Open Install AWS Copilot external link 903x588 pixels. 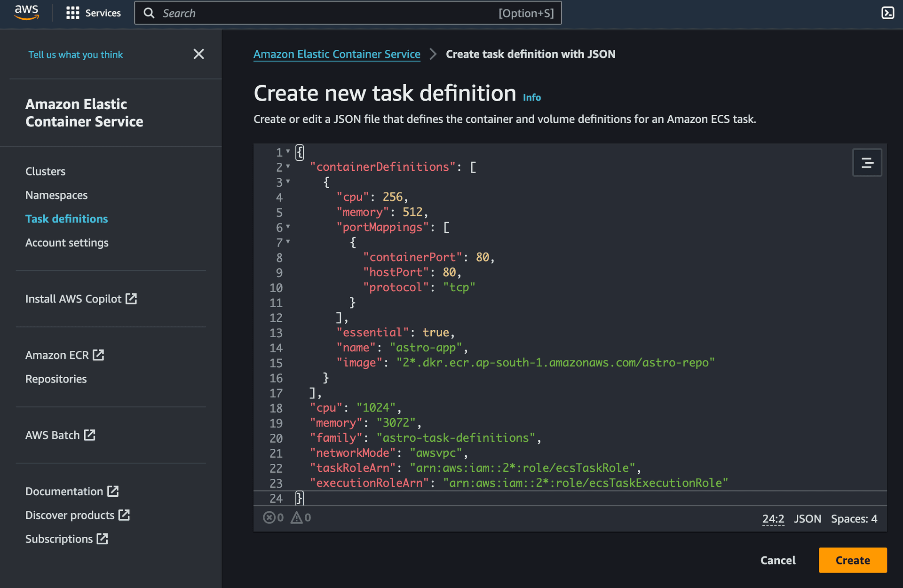point(80,299)
